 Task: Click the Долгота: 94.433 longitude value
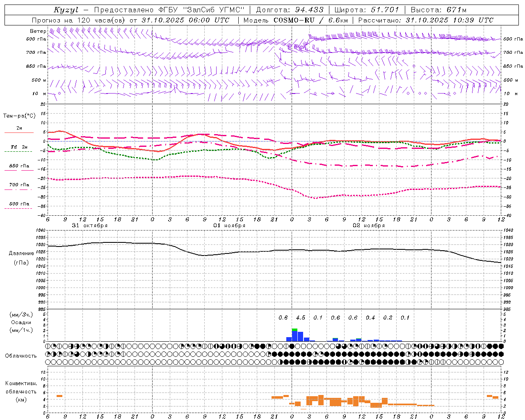tap(290, 10)
